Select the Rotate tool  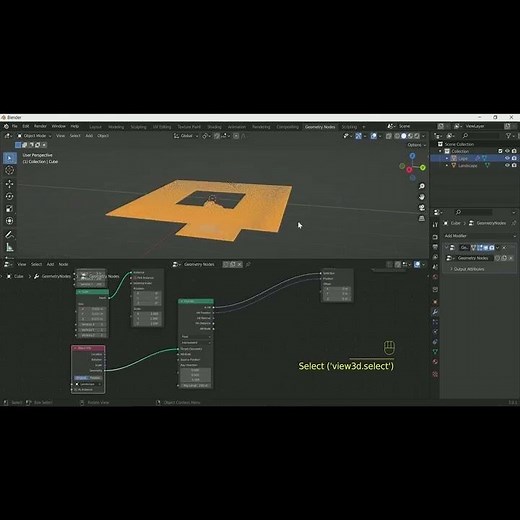tap(10, 196)
